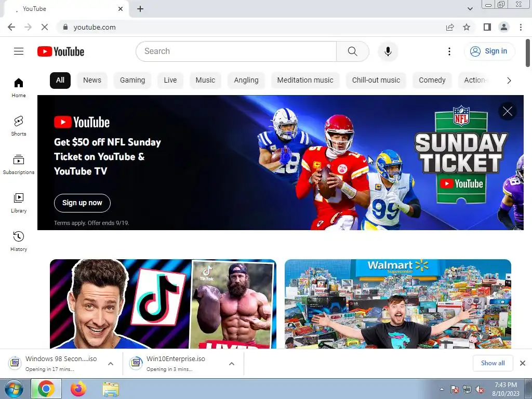Show hidden tray icons arrow

(x=442, y=389)
